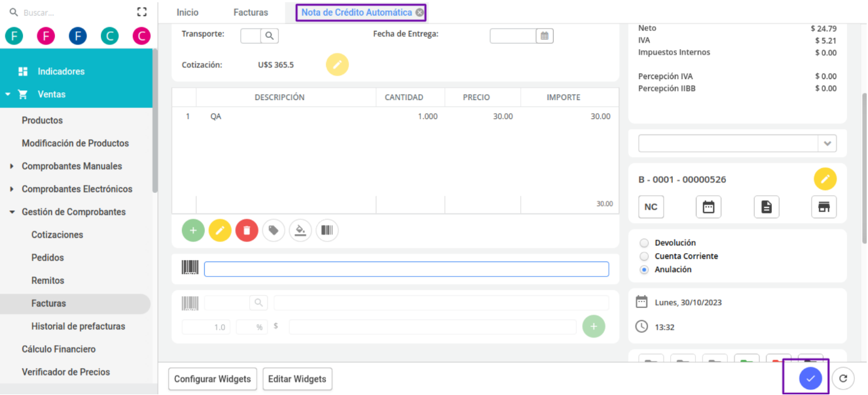Click the barcode icon in the item toolbar
Screen dimensions: 868x395
[x=327, y=230]
